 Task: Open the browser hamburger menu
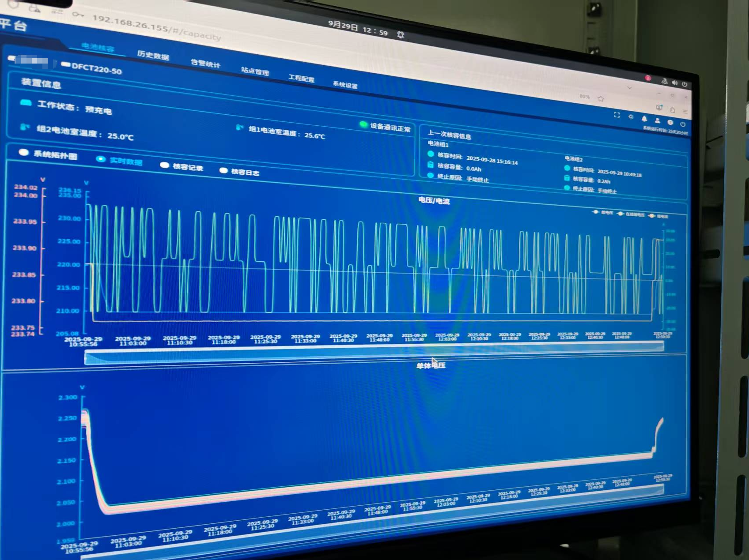(x=685, y=111)
